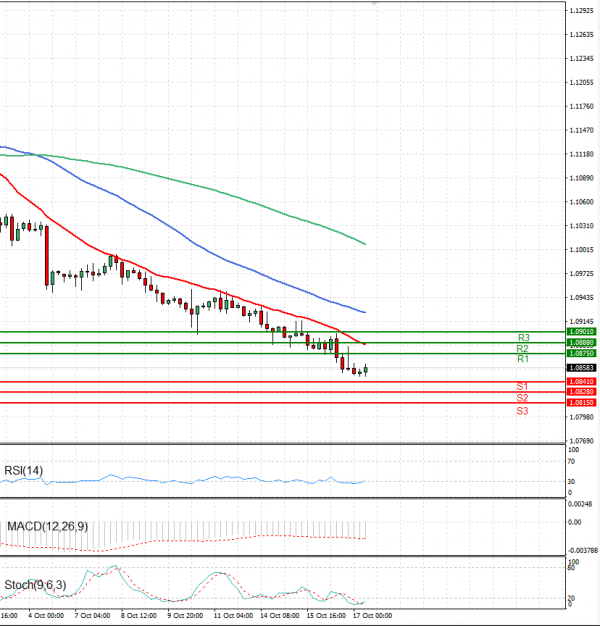600x626 pixels.
Task: Select the S3 support line label
Action: click(x=522, y=411)
